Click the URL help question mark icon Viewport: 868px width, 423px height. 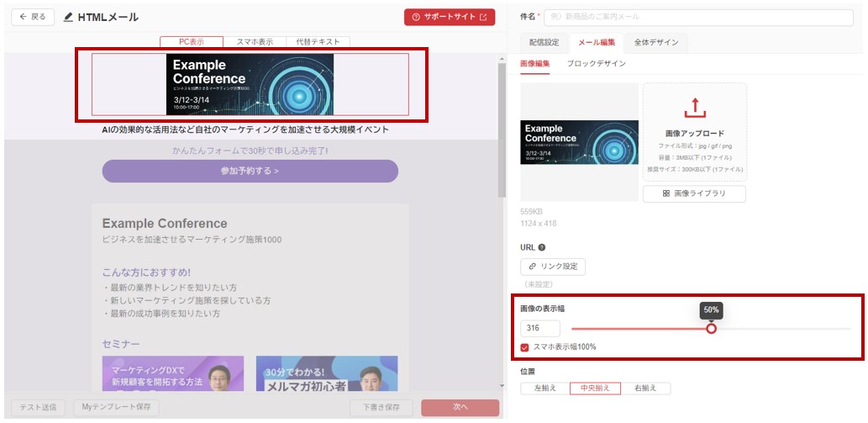542,247
